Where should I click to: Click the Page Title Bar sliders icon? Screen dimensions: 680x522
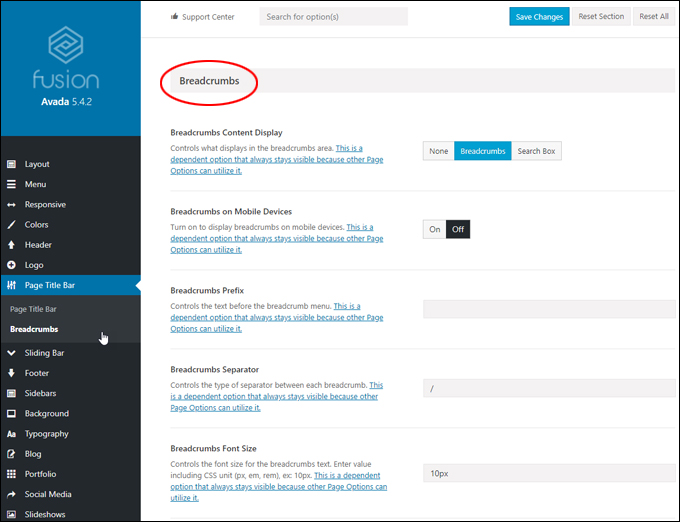12,285
